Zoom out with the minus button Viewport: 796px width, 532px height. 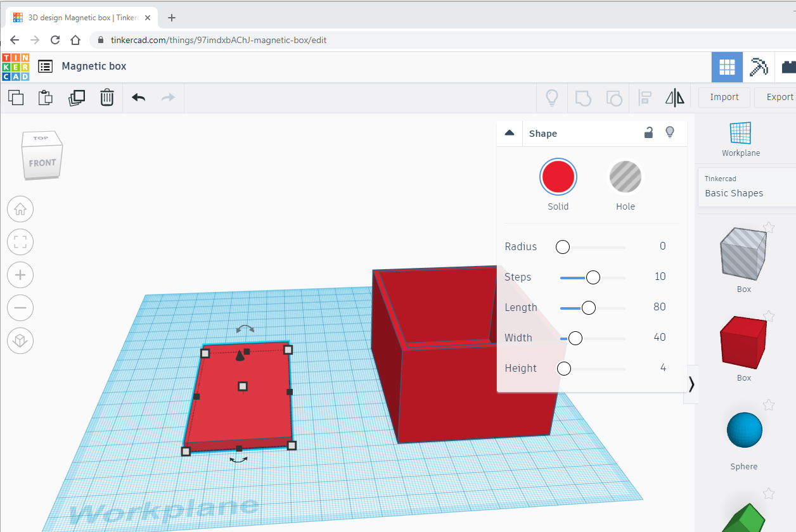tap(20, 308)
